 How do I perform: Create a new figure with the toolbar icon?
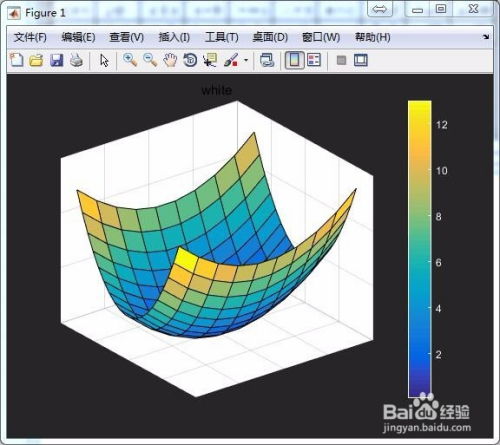tap(16, 60)
